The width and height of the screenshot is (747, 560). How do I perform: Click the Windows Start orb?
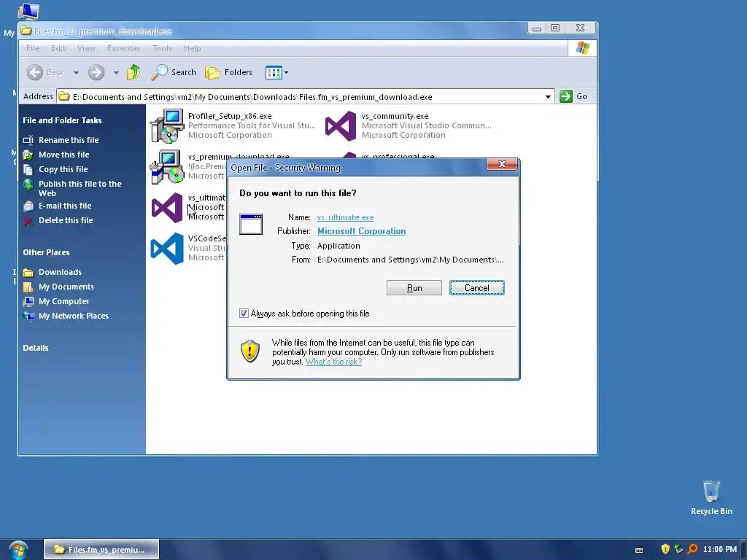(18, 550)
